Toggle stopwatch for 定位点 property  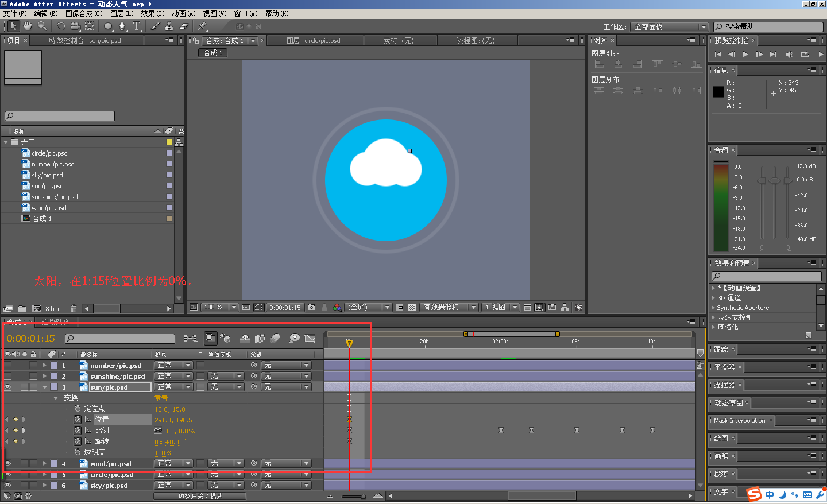pyautogui.click(x=78, y=409)
